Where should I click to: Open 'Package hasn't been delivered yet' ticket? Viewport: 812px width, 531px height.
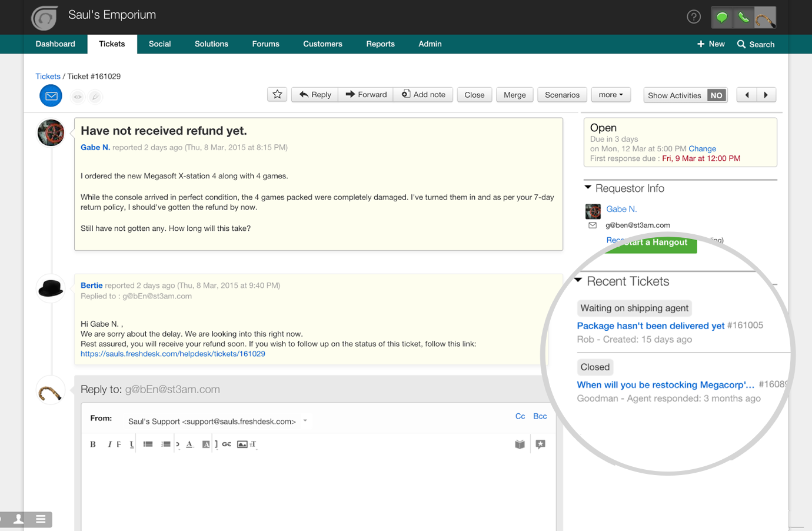[651, 326]
